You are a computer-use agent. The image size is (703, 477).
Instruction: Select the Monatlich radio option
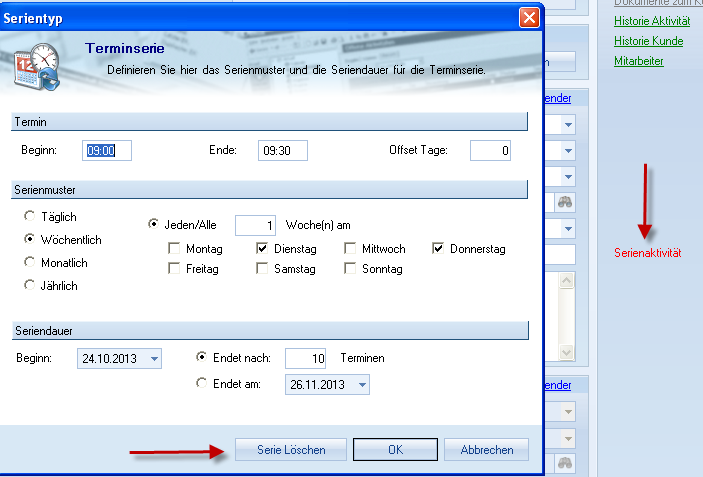point(30,263)
